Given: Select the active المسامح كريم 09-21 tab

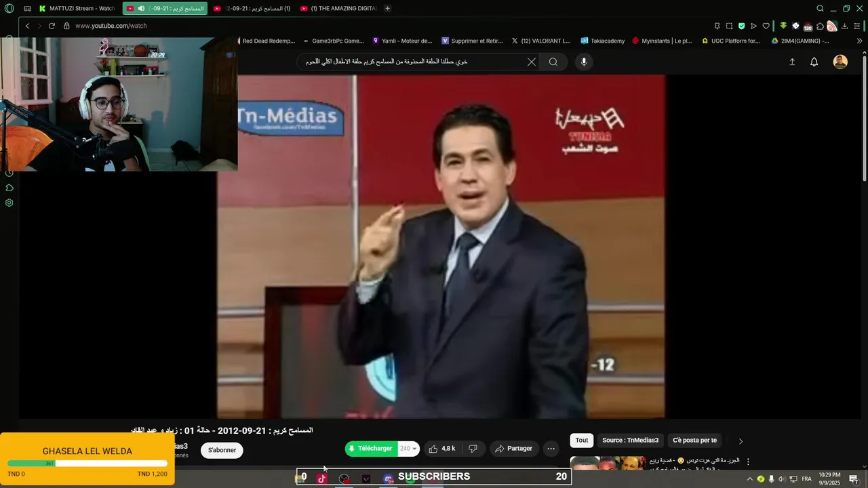Looking at the screenshot, I should (165, 8).
